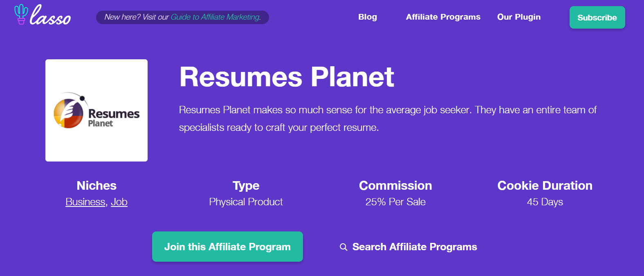Screen dimensions: 644x276
Task: Follow the Job niche link
Action: (119, 202)
